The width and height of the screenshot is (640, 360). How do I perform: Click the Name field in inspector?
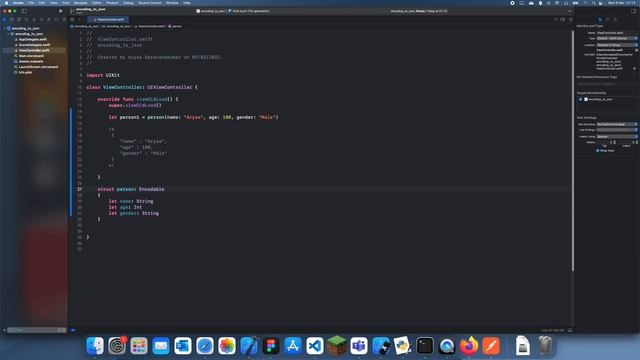pos(617,33)
